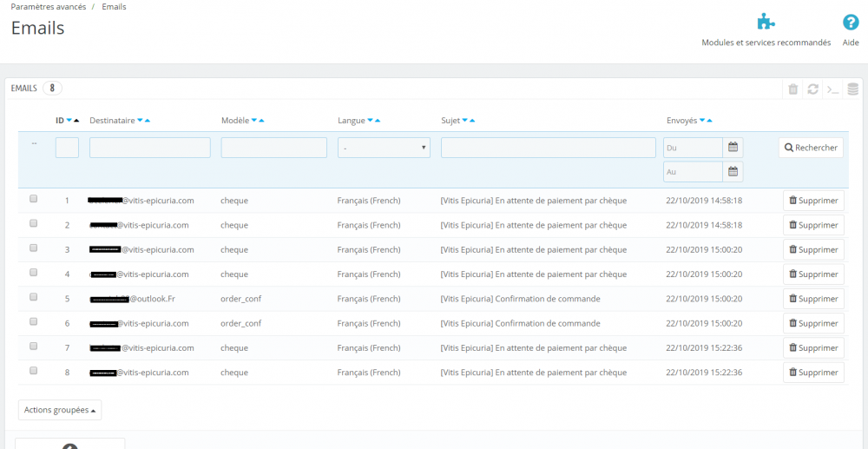
Task: Click order_conf model in row 6
Action: pos(240,323)
